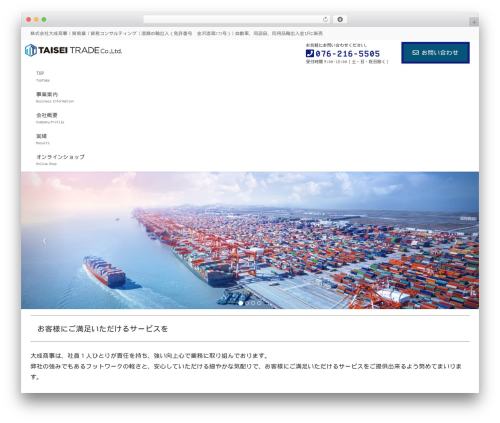Screen dimensions: 500x423
Task: Select the second slider pagination dot
Action: 247,303
